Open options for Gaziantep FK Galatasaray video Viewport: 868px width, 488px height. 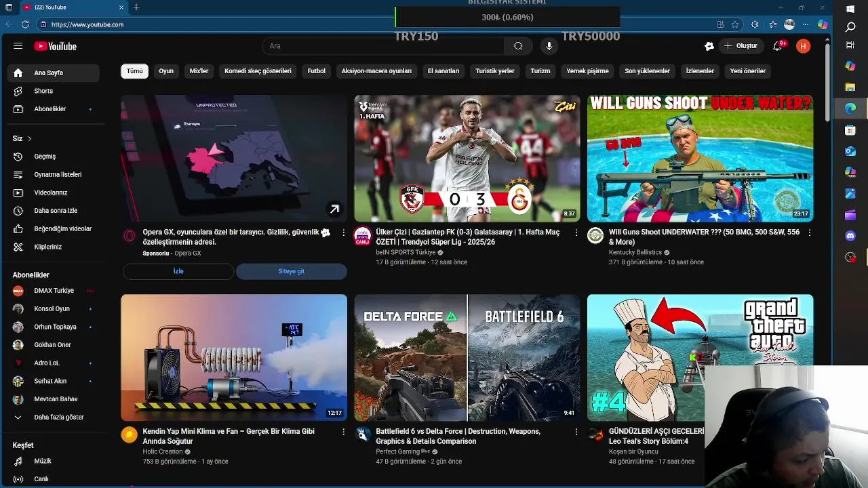click(x=576, y=232)
